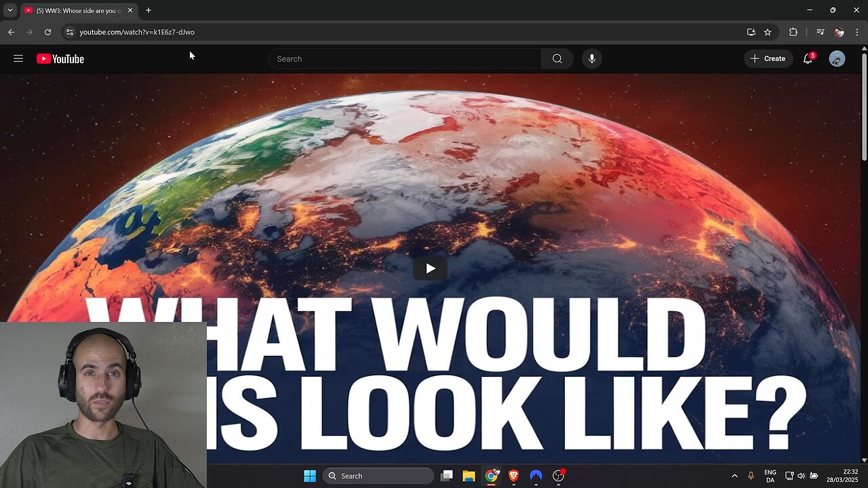Screen dimensions: 868x488
Task: Open Task View on the taskbar
Action: (447, 476)
